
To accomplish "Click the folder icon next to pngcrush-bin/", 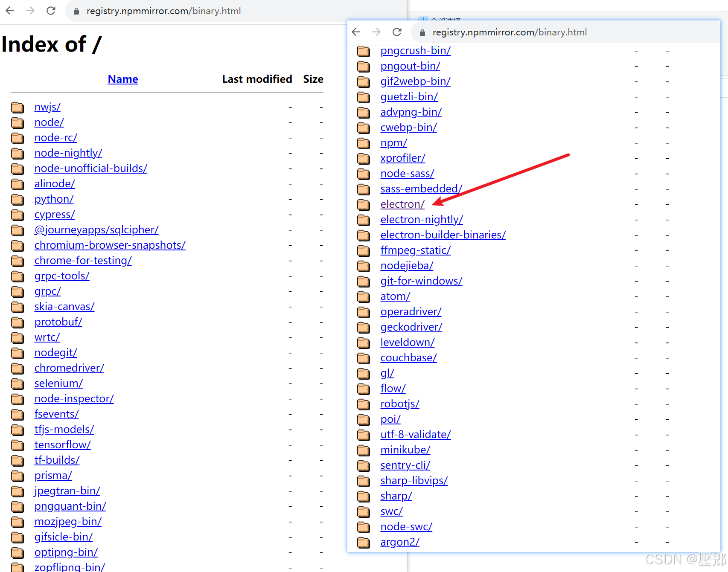I will click(x=364, y=51).
